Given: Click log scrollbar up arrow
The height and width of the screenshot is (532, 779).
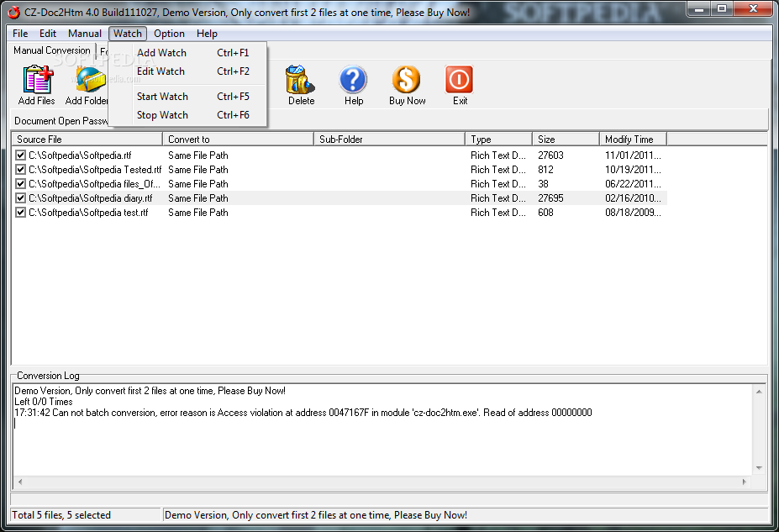Looking at the screenshot, I should 759,392.
